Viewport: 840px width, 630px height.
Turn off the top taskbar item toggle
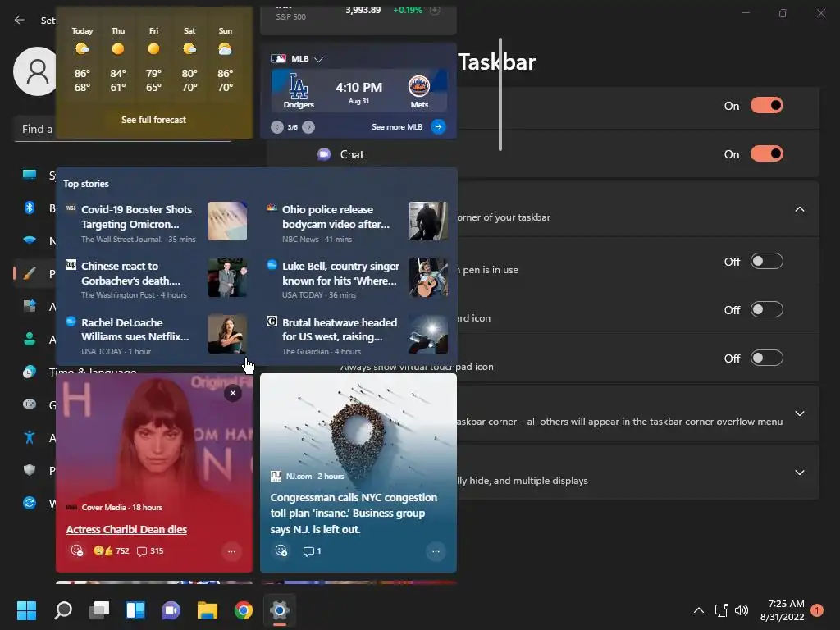coord(767,106)
